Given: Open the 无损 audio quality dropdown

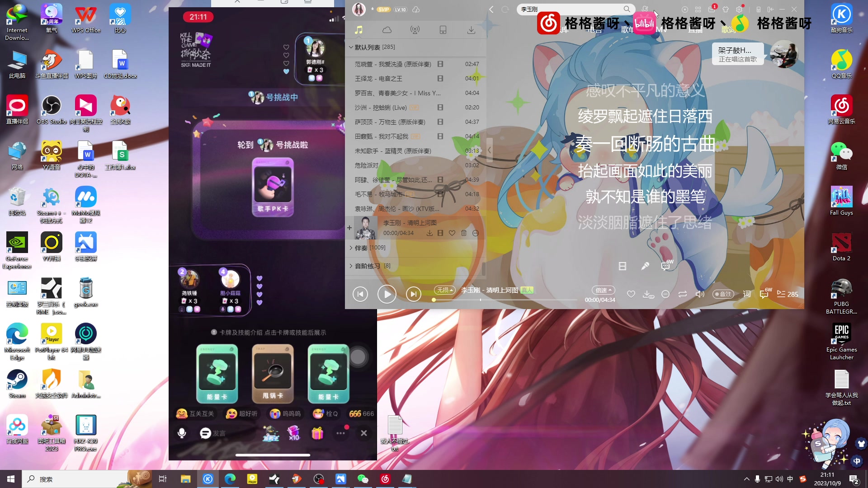Looking at the screenshot, I should (x=444, y=290).
